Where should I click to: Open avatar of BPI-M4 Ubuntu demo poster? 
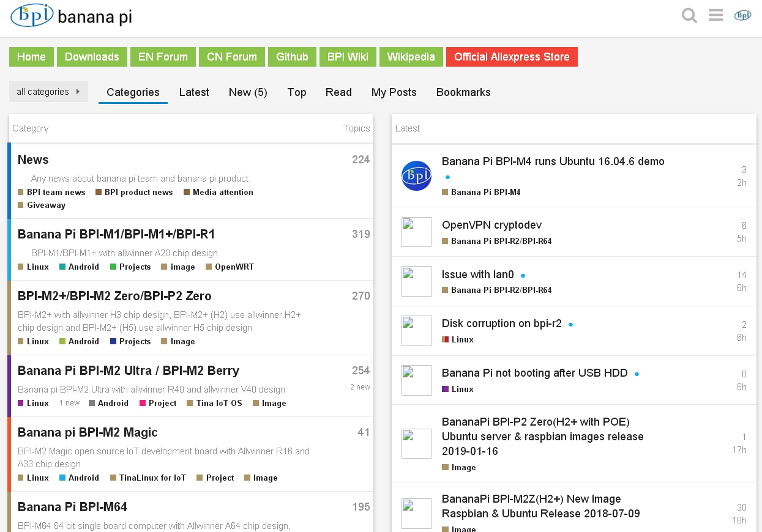[416, 175]
